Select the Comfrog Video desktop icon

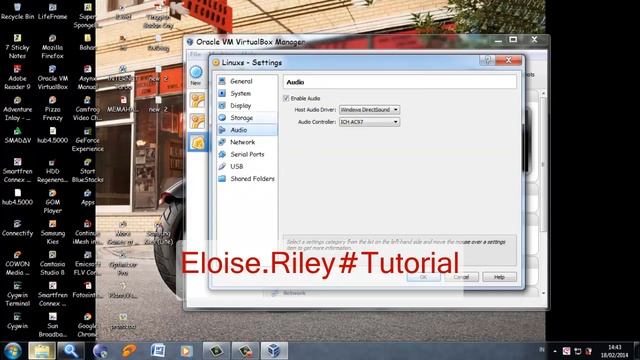(87, 109)
